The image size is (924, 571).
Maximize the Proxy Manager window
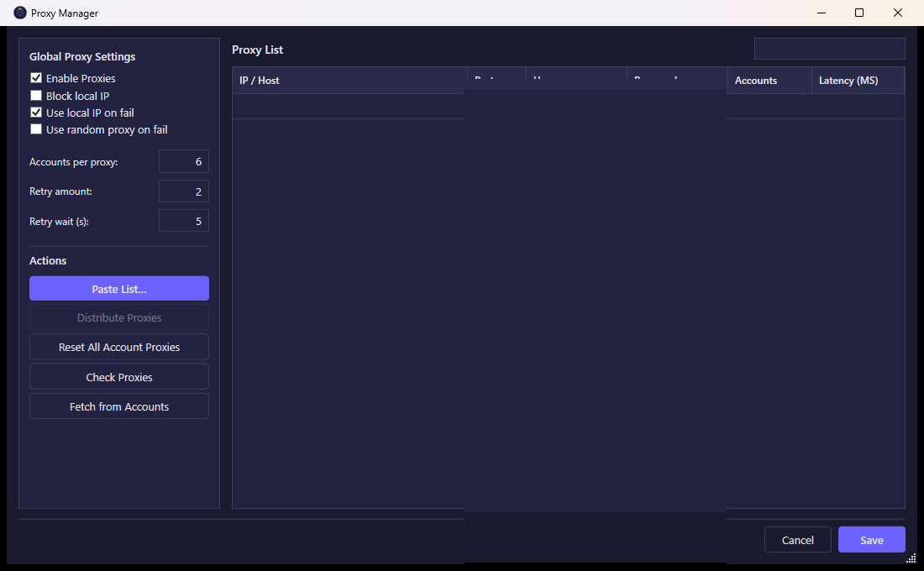859,13
